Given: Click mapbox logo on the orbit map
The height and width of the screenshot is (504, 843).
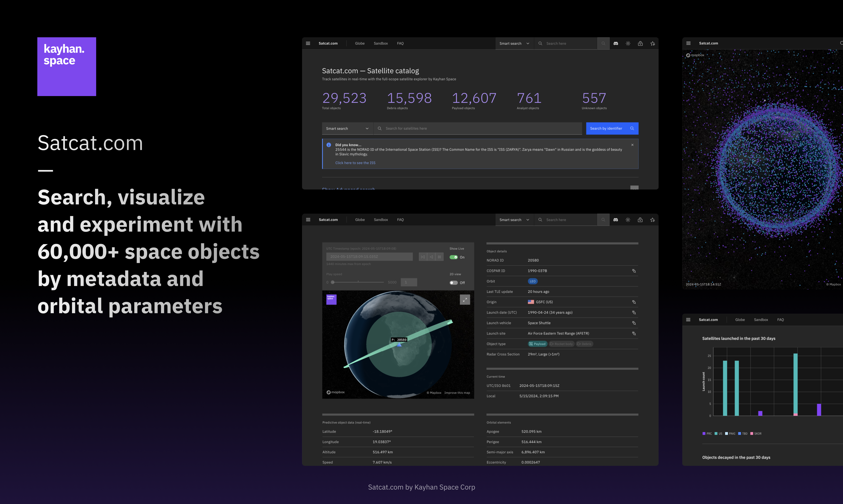Looking at the screenshot, I should pyautogui.click(x=336, y=392).
